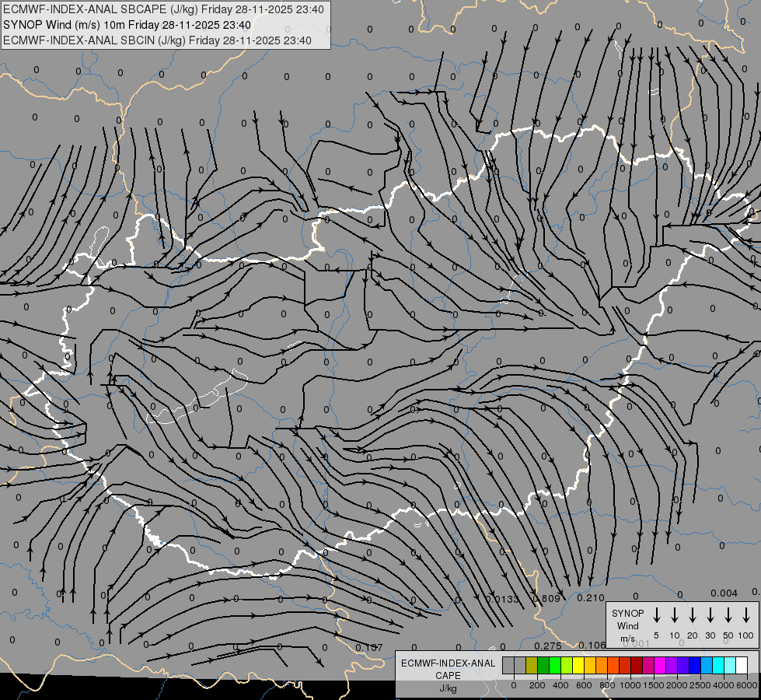Viewport: 761px width, 700px height.
Task: Click the wind arrow above the 100 label
Action: click(746, 615)
